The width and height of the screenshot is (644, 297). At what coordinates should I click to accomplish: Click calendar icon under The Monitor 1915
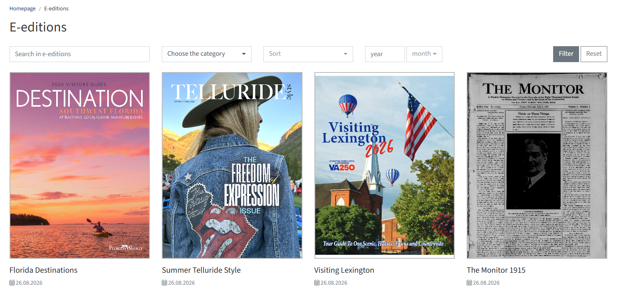point(469,283)
